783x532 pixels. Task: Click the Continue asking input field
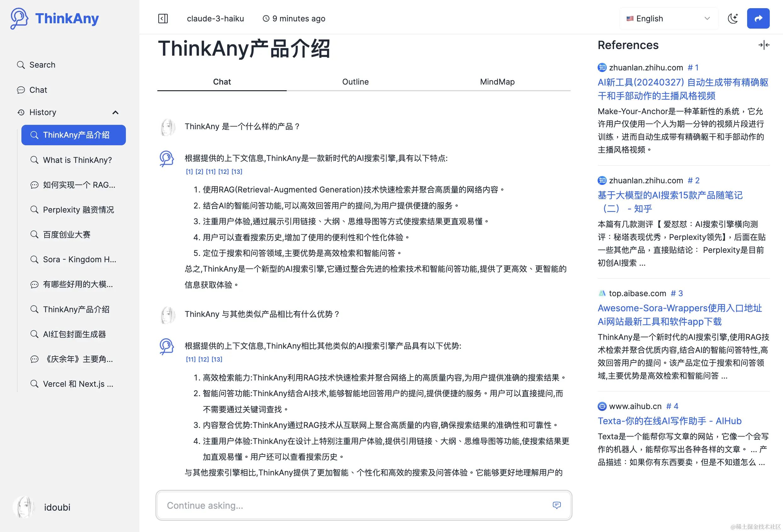point(354,505)
